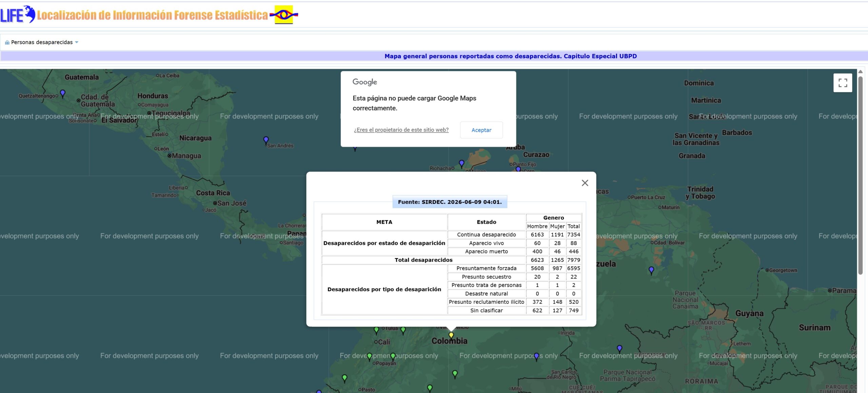Open the Personas desaparecidas dropdown menu
The image size is (868, 393).
click(41, 42)
